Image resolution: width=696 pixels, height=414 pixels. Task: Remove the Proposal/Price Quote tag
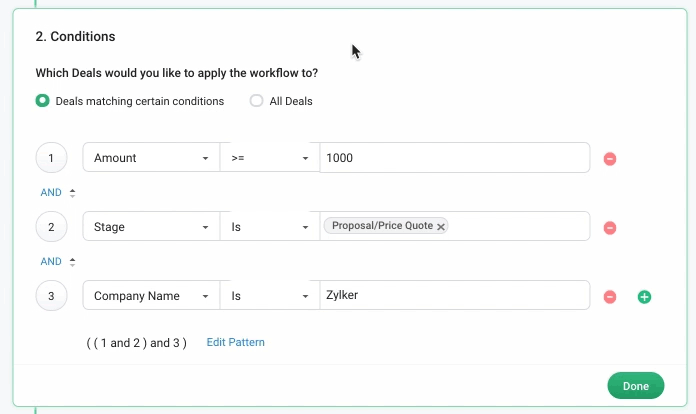[x=441, y=227]
